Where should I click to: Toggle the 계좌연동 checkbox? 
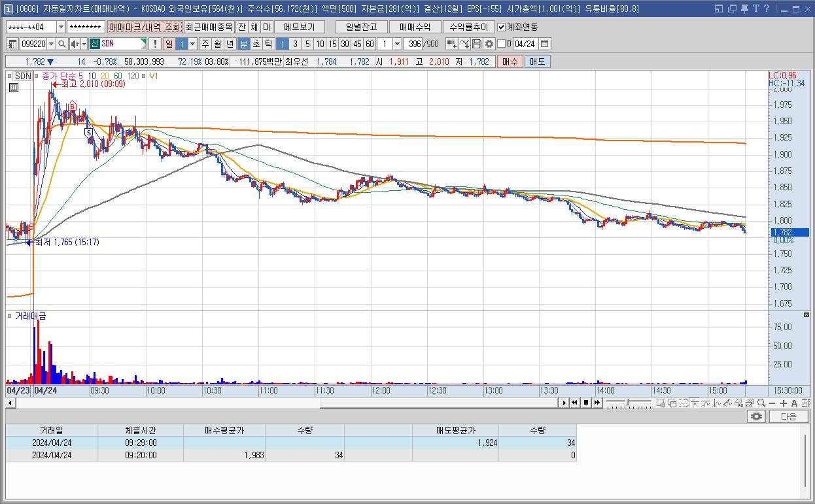(x=502, y=27)
